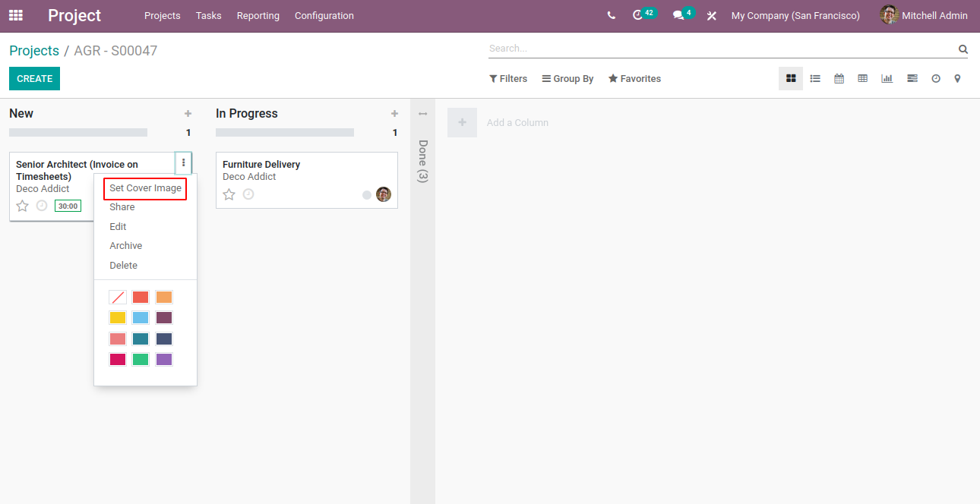Expand the Filters dropdown
Viewport: 980px width, 504px height.
click(508, 79)
